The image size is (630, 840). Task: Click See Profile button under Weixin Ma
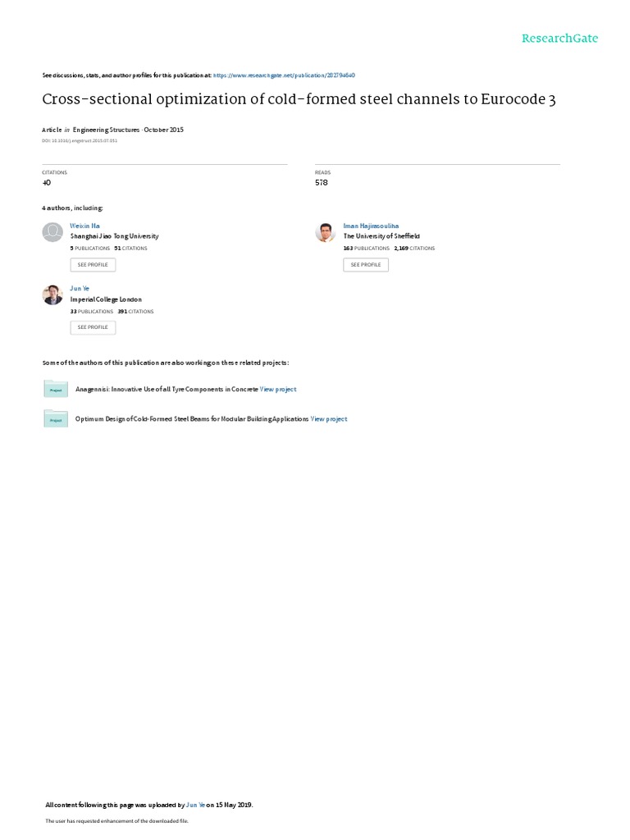point(93,265)
